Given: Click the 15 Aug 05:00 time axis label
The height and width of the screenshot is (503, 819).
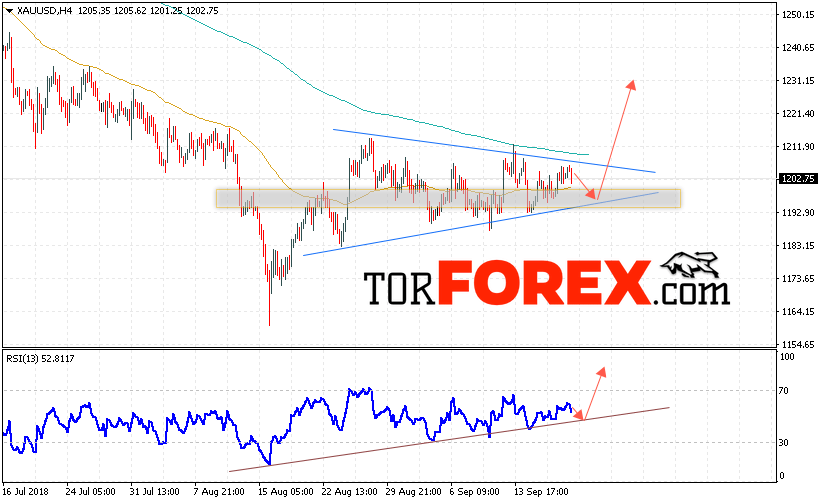Looking at the screenshot, I should [x=286, y=492].
